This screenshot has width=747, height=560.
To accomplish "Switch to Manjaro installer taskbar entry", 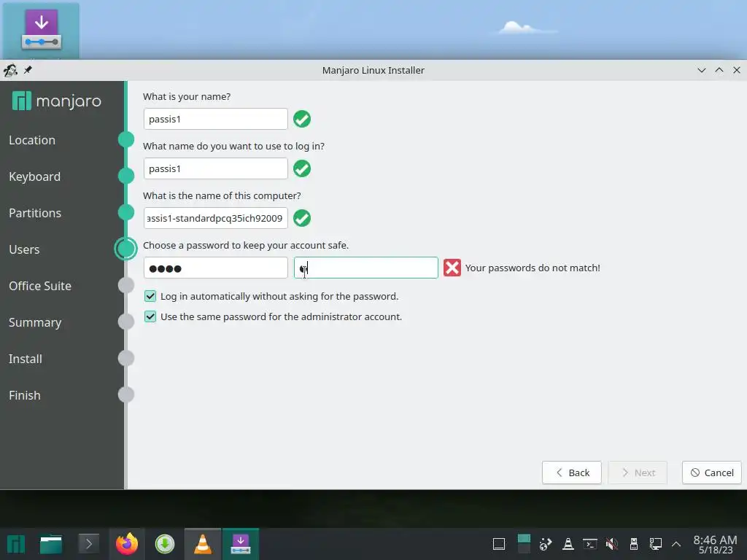I will coord(241,544).
